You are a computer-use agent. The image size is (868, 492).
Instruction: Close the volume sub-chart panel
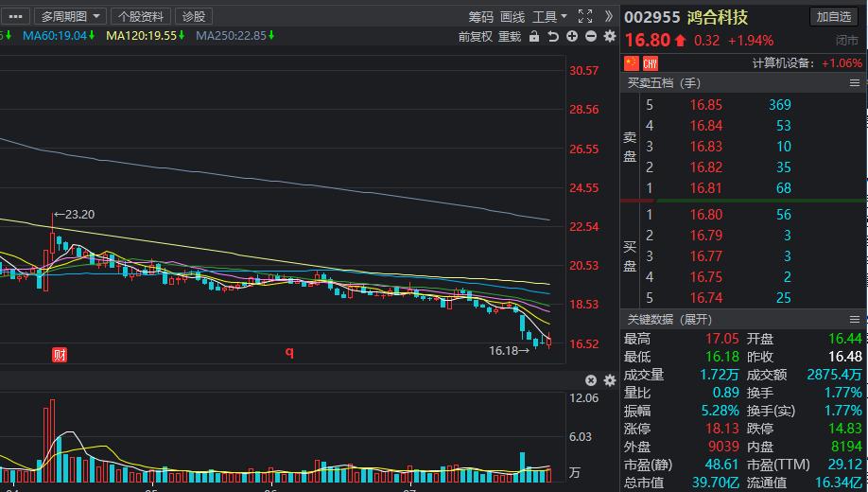[x=591, y=380]
